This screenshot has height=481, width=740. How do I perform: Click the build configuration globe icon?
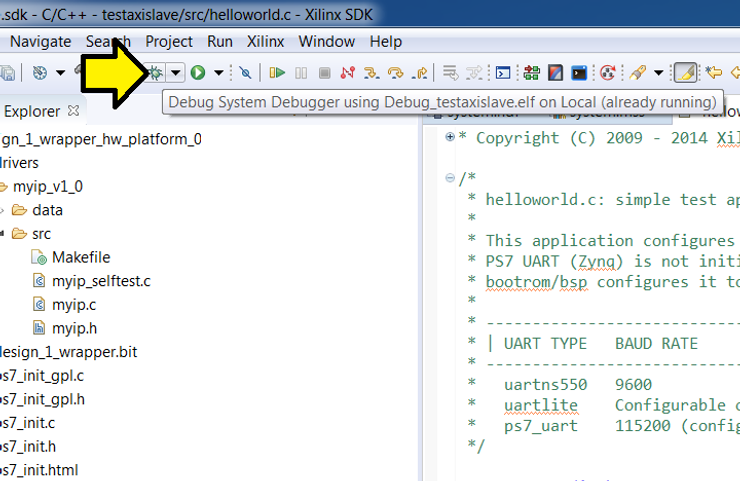(40, 73)
